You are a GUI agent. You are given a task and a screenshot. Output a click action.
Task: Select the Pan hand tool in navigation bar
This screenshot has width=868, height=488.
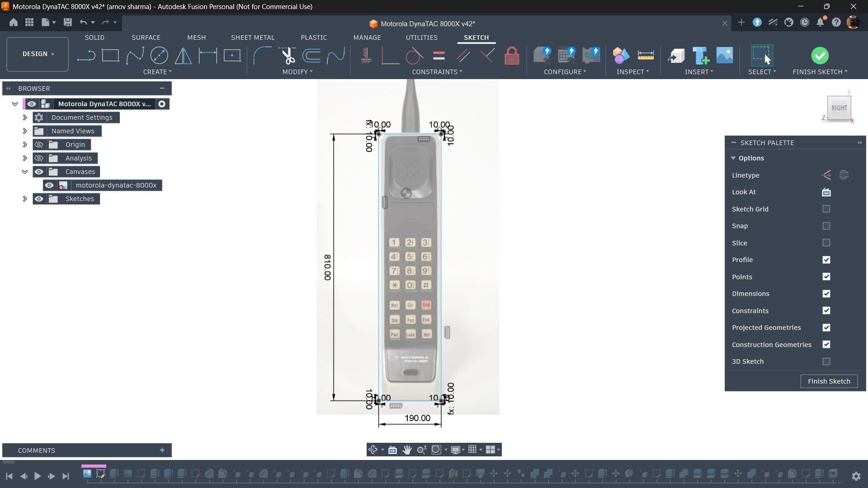407,450
